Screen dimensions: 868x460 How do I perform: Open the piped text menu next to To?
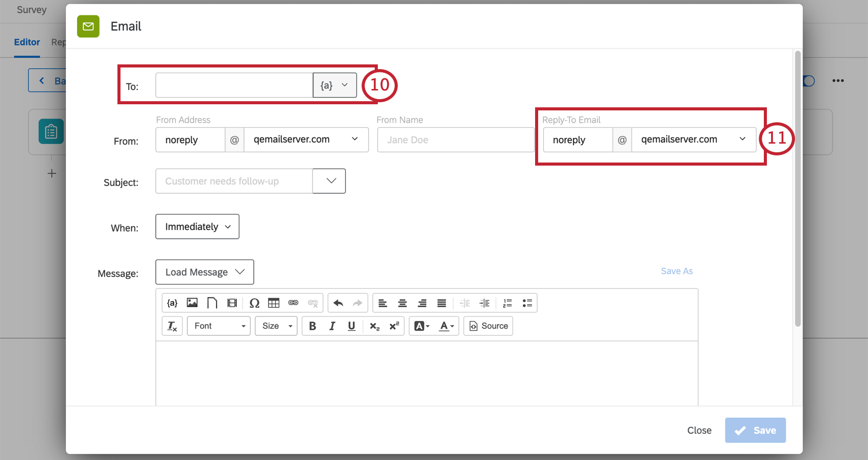(334, 85)
